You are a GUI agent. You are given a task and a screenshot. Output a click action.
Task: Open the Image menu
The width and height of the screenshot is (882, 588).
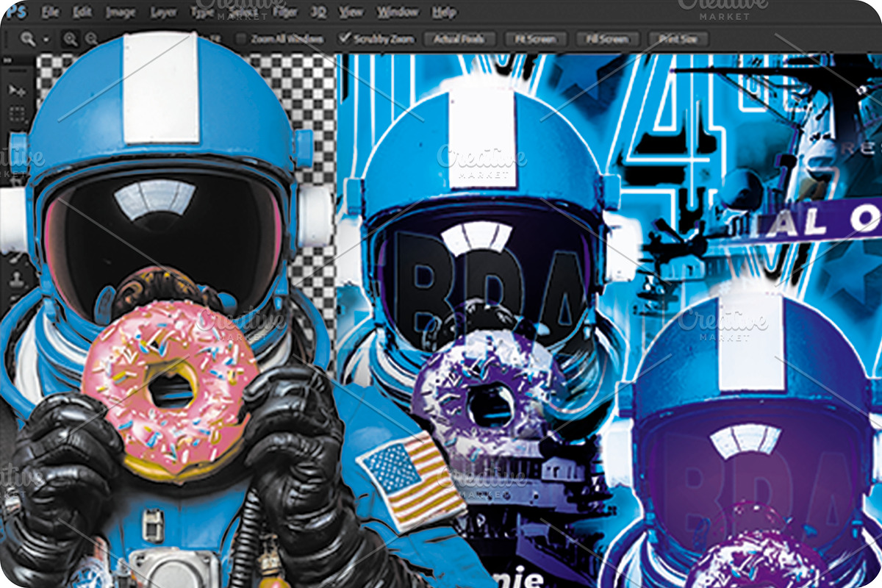(x=121, y=12)
